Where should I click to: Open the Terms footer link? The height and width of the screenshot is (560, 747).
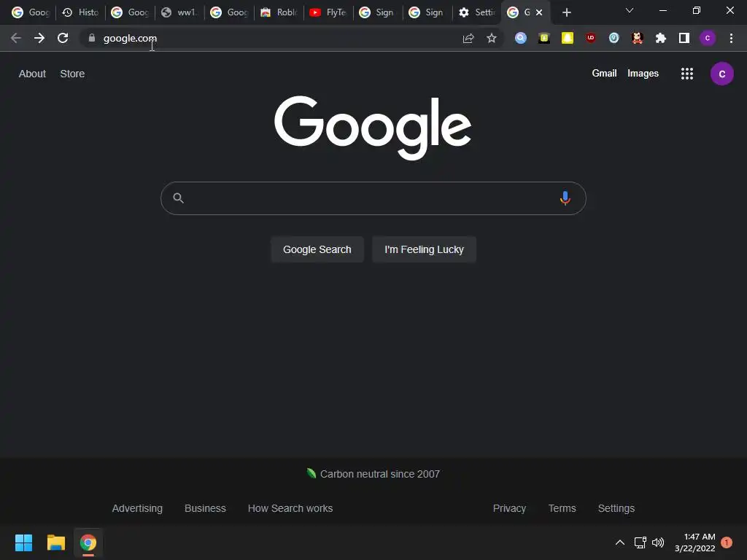(562, 508)
